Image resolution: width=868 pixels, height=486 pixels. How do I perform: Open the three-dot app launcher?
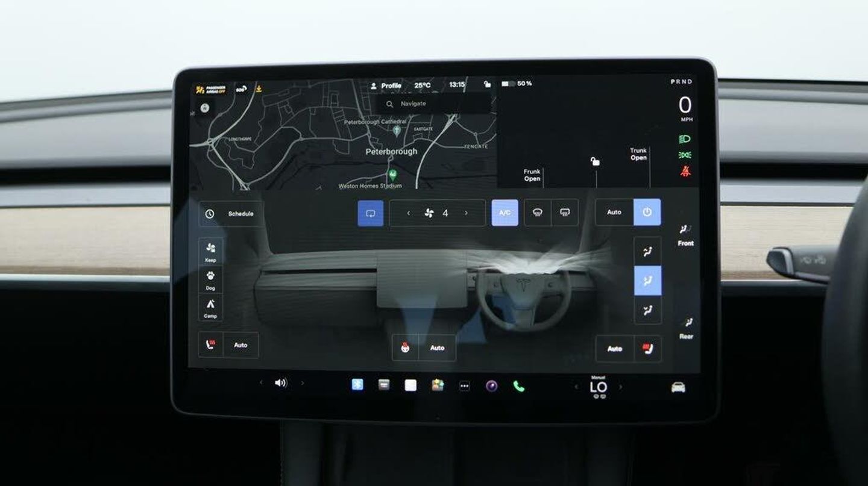464,386
